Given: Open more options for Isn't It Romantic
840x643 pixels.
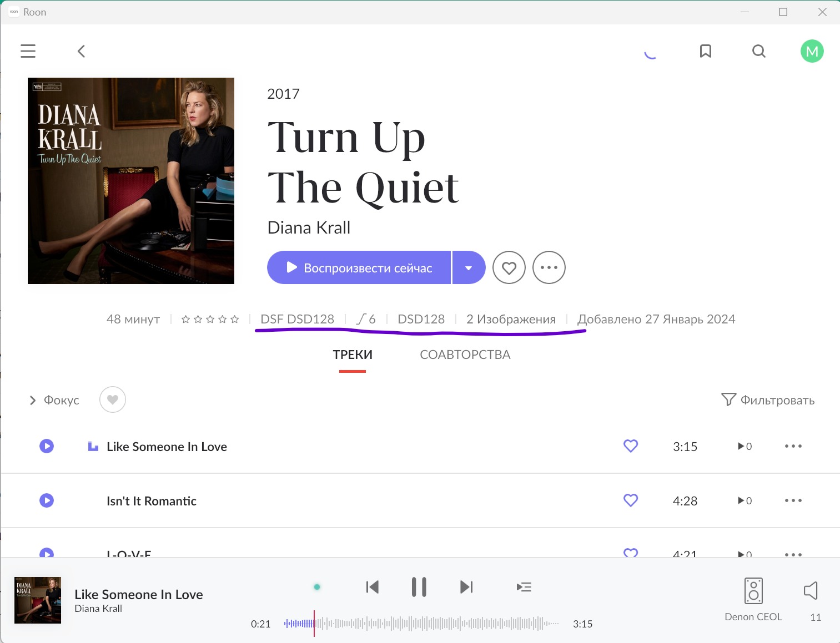Looking at the screenshot, I should [x=793, y=500].
